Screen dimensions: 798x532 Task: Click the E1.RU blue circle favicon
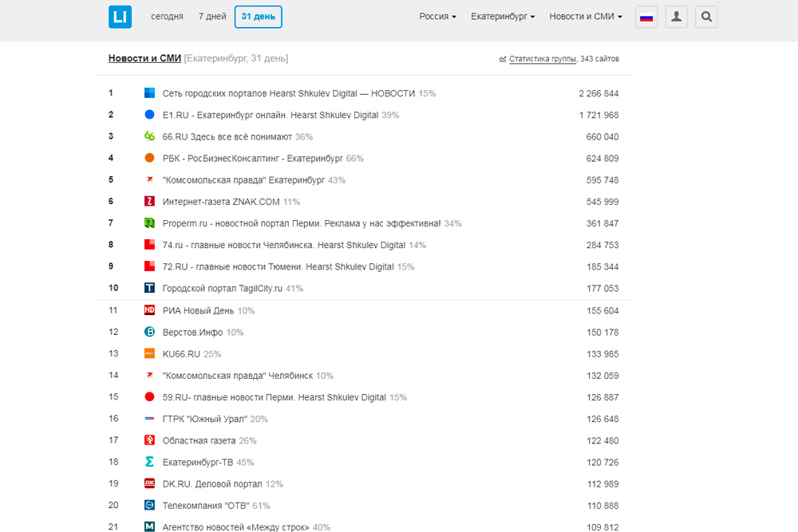pos(149,115)
